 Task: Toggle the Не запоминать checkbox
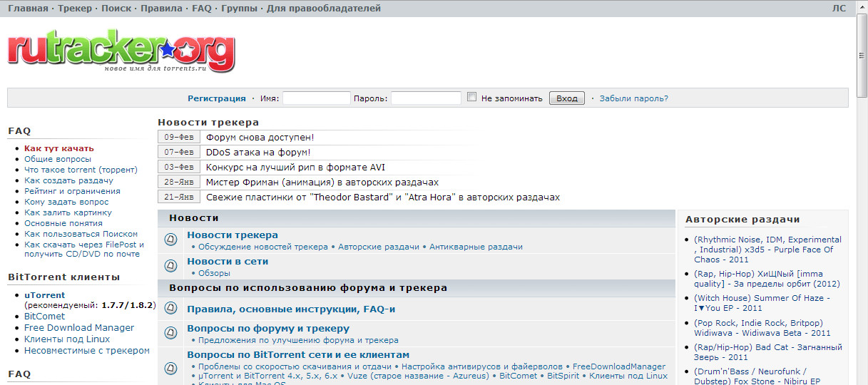pyautogui.click(x=471, y=97)
